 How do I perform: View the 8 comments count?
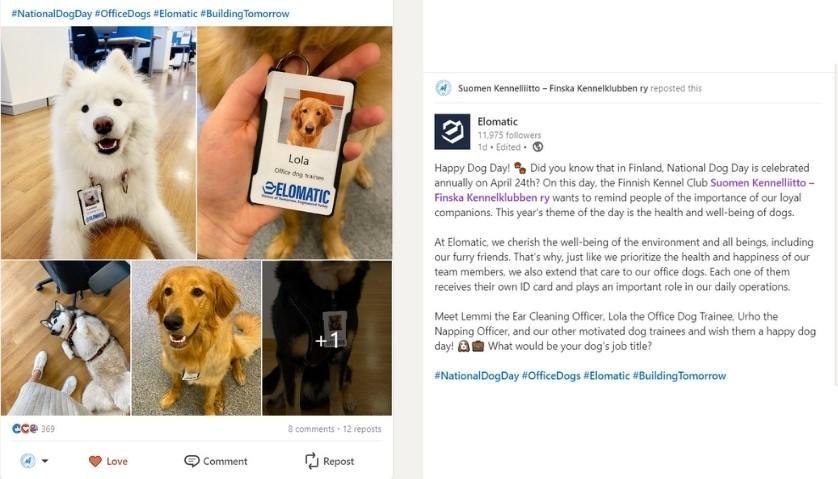(x=311, y=429)
